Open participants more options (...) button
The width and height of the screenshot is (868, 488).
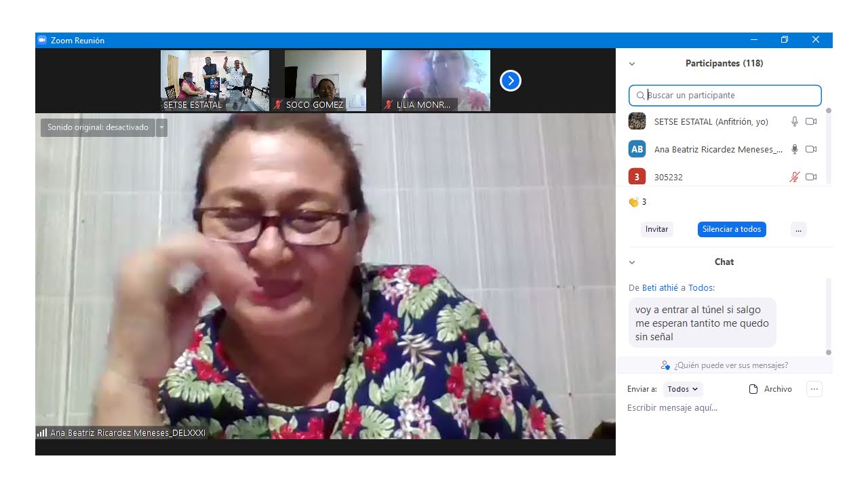798,229
